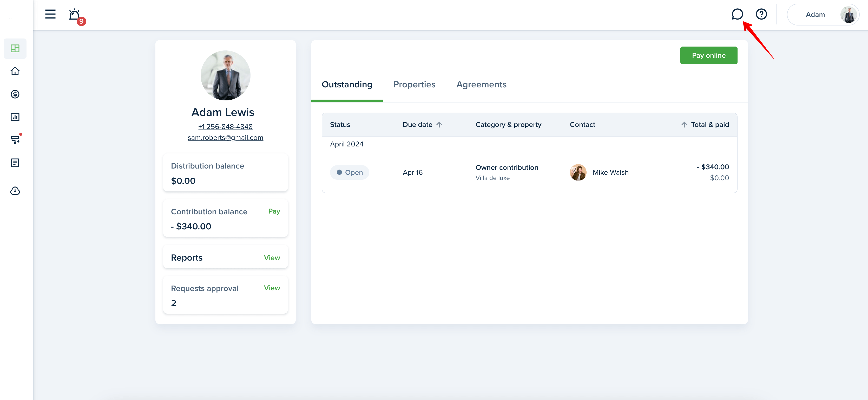Screen dimensions: 868x400
Task: Click the Adam Lewis name heading
Action: coord(223,112)
